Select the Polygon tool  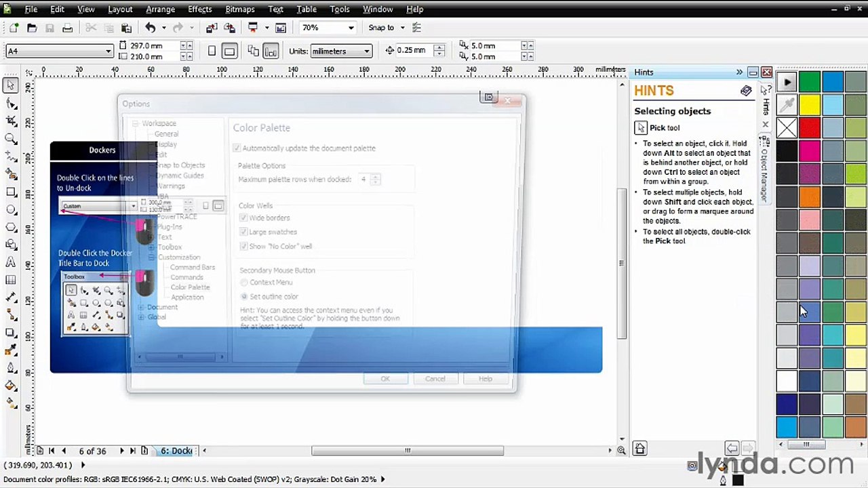11,227
